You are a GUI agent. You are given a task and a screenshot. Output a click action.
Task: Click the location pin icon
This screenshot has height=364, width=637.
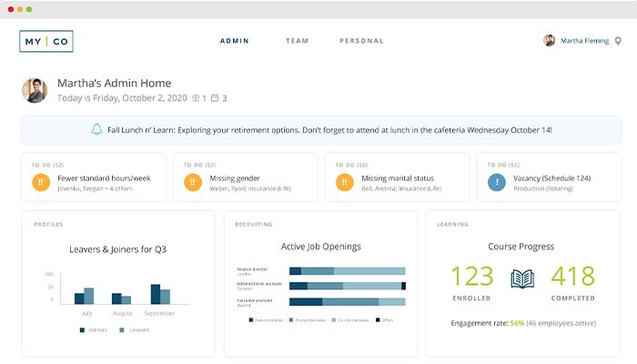618,41
